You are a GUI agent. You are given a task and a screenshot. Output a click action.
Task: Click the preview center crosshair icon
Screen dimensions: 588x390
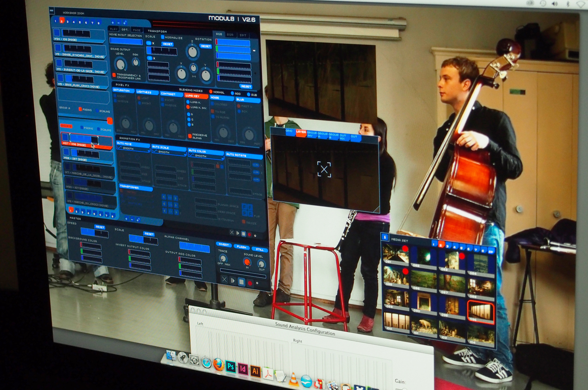tap(324, 169)
